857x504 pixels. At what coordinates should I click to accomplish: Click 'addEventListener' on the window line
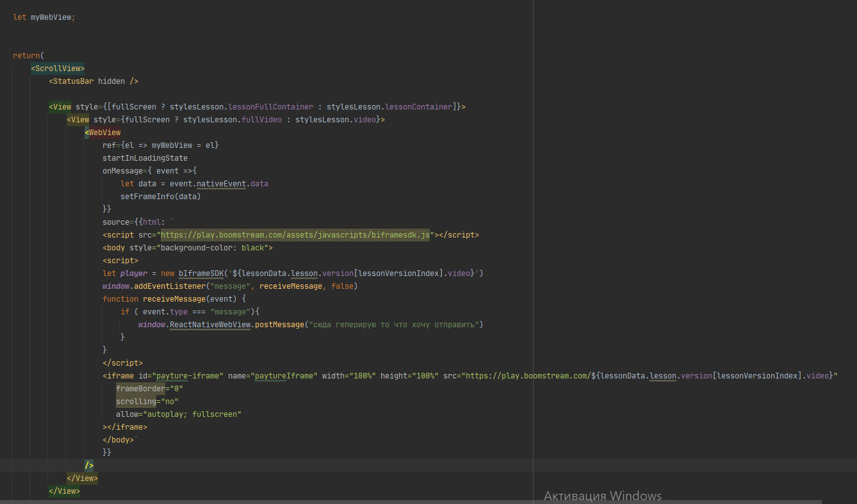click(x=169, y=286)
